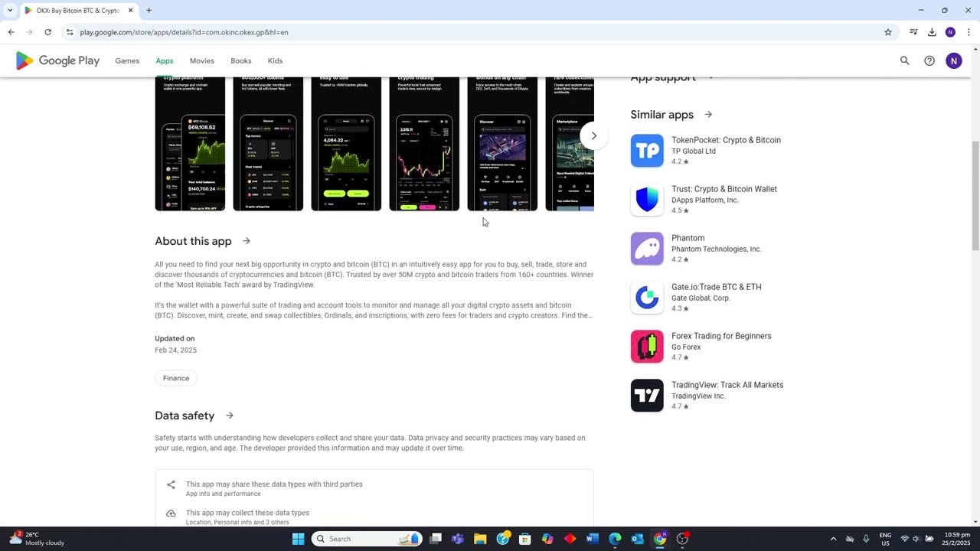
Task: Open the Chrome media control icon
Action: 913,32
